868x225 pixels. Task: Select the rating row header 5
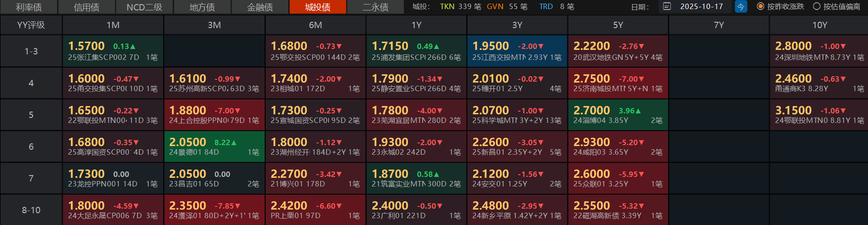click(31, 115)
